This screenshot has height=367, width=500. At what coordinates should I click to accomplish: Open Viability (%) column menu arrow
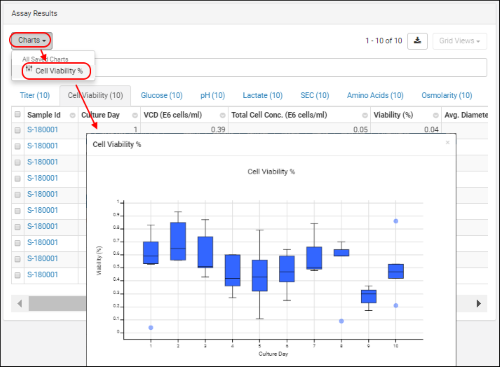(x=436, y=115)
